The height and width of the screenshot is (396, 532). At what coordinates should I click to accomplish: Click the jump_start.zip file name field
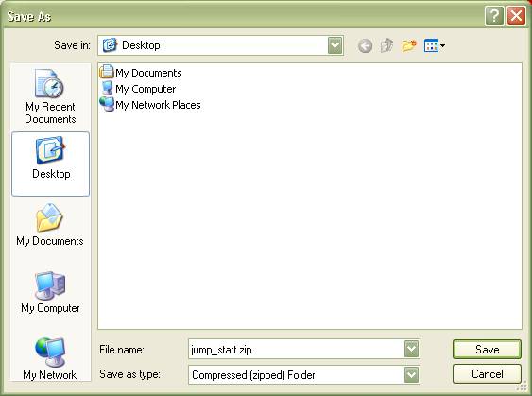296,349
